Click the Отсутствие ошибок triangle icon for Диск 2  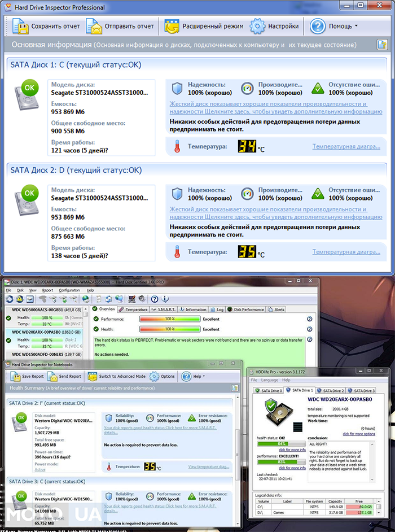[x=318, y=194]
